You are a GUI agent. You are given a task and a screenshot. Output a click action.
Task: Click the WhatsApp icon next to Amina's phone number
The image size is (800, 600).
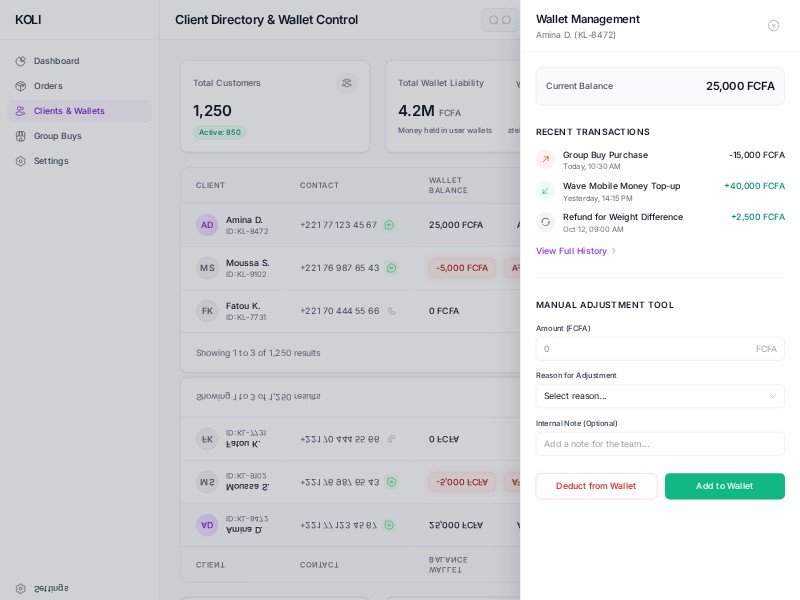coord(389,225)
